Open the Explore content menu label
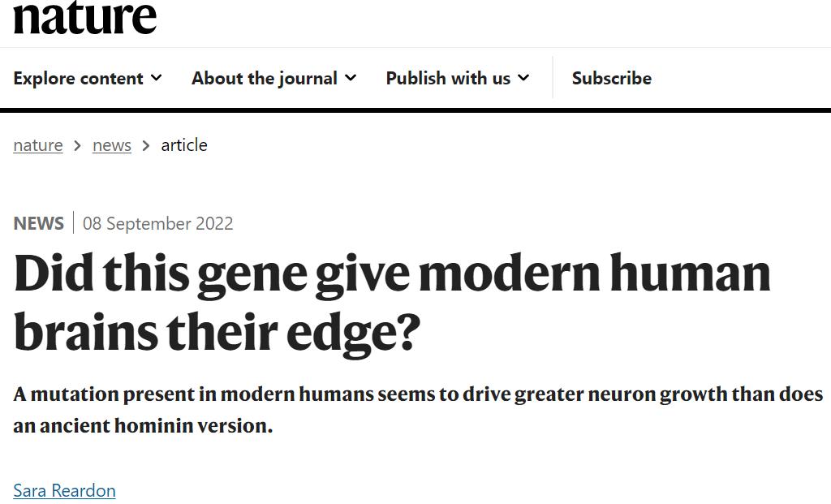 78,78
